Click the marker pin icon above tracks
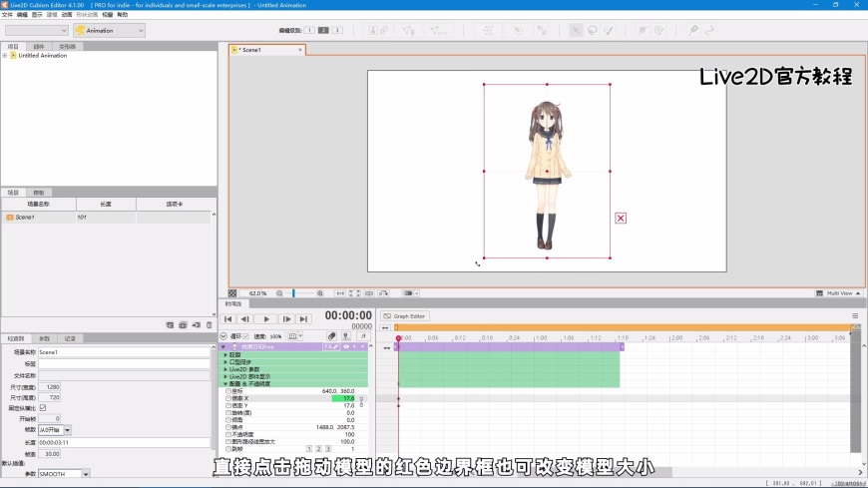The height and width of the screenshot is (488, 868). click(346, 336)
